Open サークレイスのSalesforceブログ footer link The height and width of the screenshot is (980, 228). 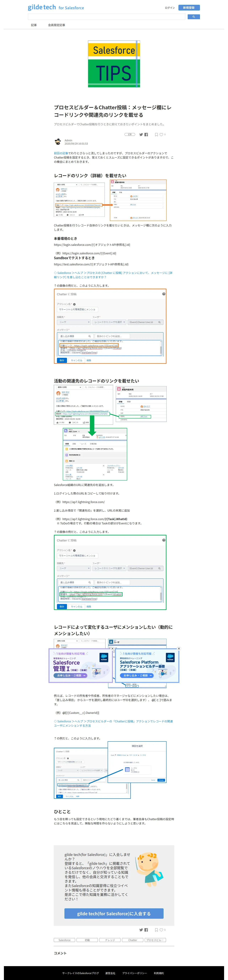tap(81, 973)
